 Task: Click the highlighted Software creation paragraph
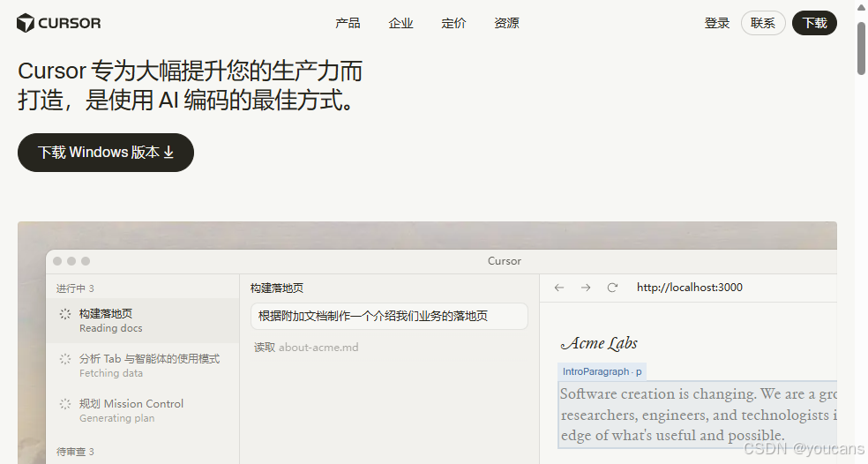click(698, 415)
